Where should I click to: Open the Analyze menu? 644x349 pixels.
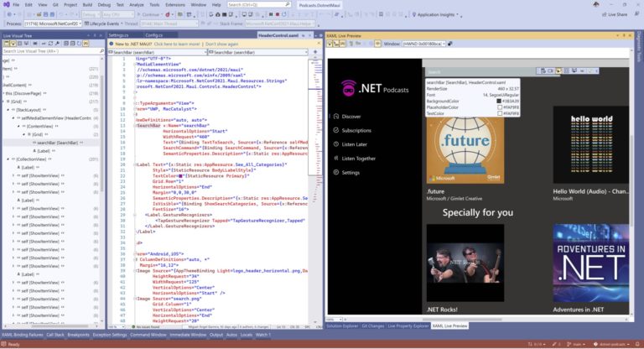[137, 5]
